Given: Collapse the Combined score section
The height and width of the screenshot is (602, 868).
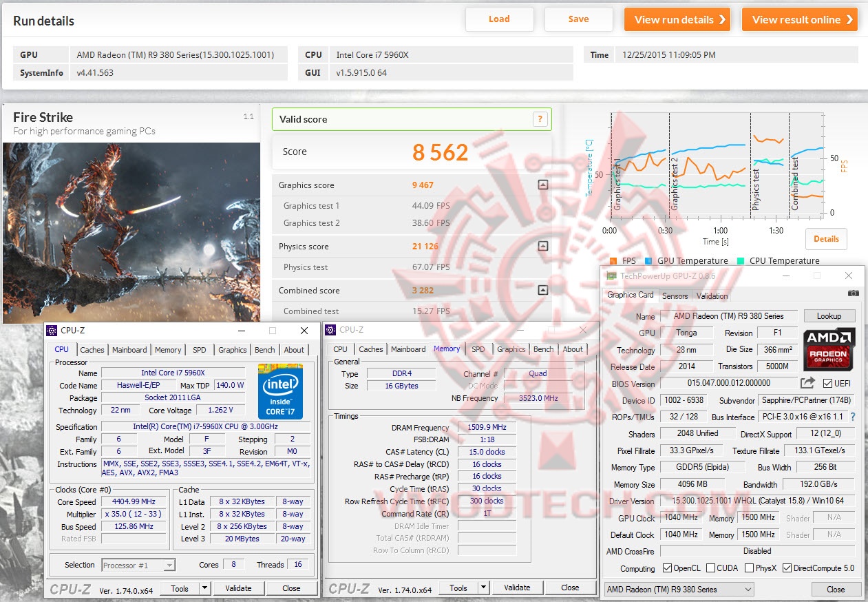Looking at the screenshot, I should coord(542,290).
